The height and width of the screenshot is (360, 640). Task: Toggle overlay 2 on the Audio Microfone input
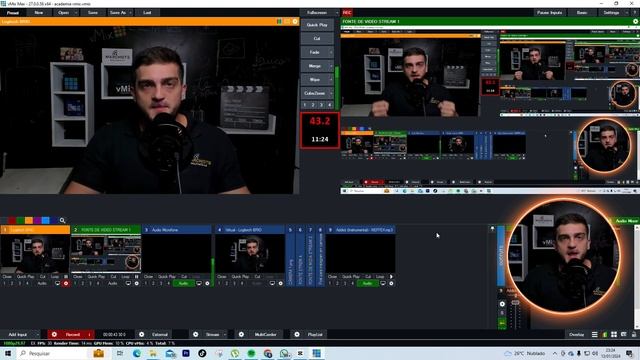point(153,283)
